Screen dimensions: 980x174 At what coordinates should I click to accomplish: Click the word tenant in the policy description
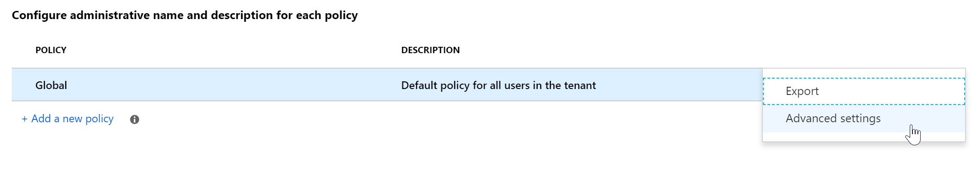(x=580, y=85)
